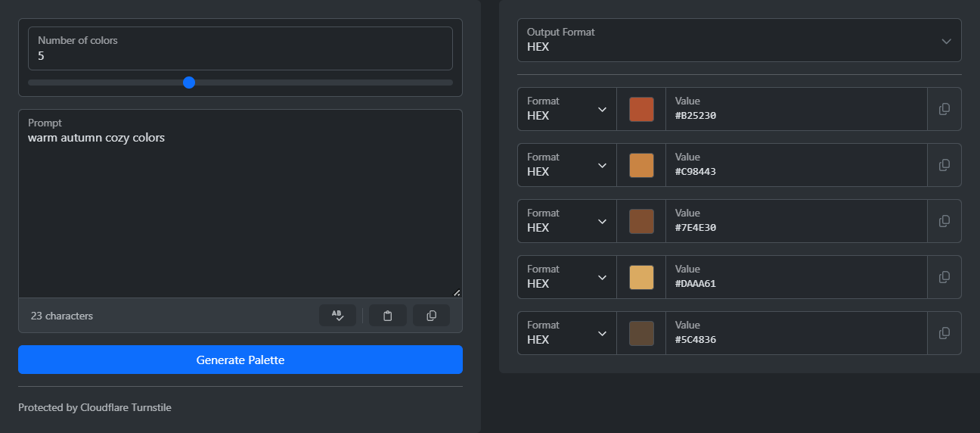Screen dimensions: 980x433
Task: Click the #DAAA61 value field
Action: 796,277
